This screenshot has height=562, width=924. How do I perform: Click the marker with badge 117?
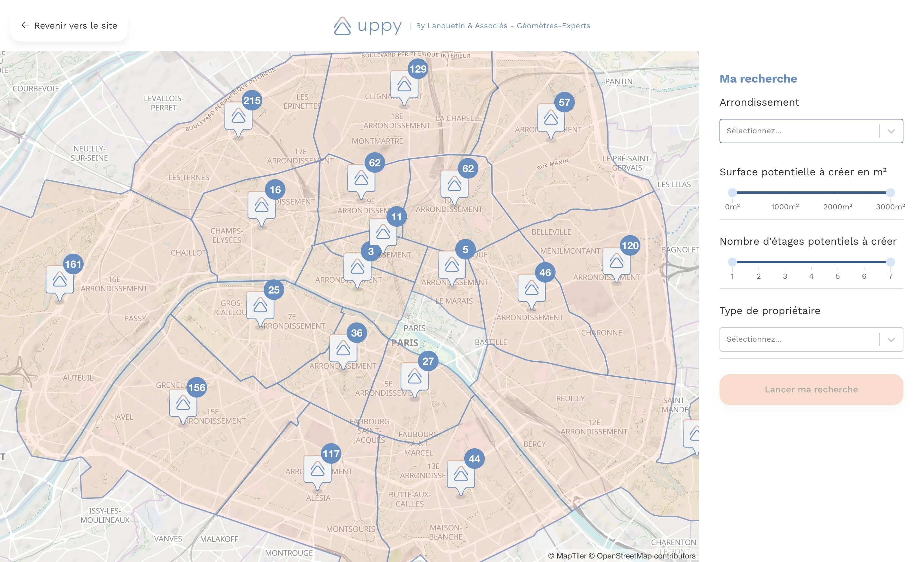[317, 470]
